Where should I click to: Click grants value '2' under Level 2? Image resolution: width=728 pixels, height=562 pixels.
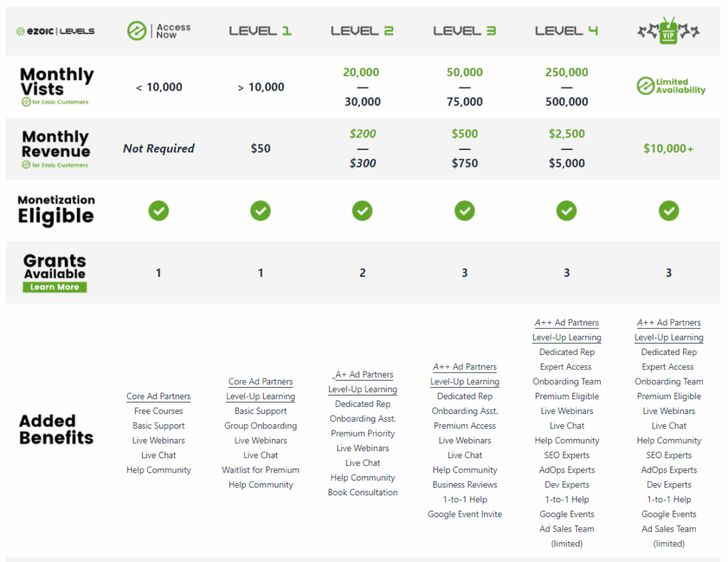pyautogui.click(x=363, y=273)
